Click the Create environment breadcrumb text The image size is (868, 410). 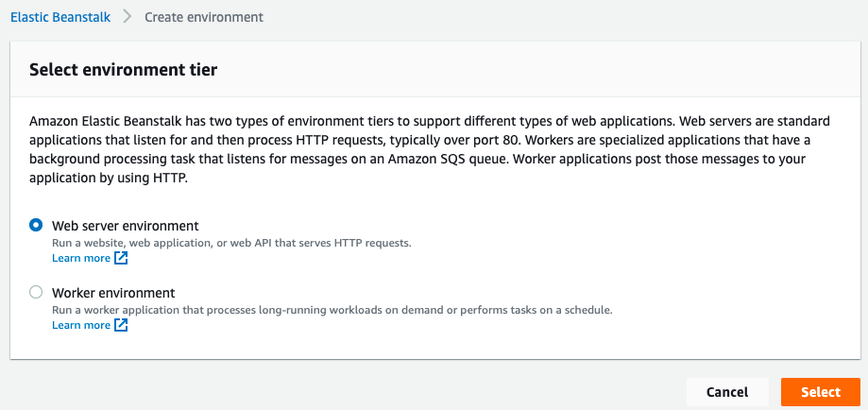click(x=204, y=17)
